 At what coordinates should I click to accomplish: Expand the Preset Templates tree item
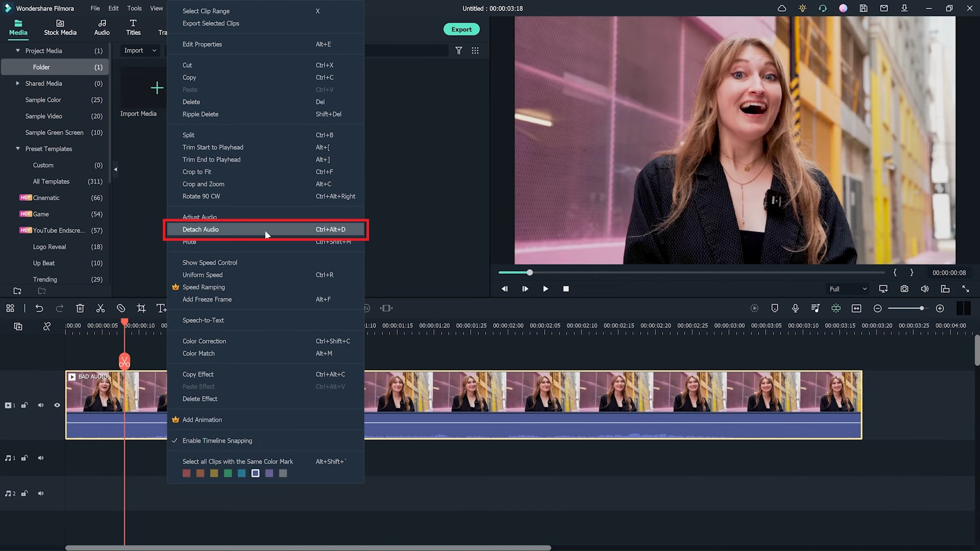(x=17, y=148)
